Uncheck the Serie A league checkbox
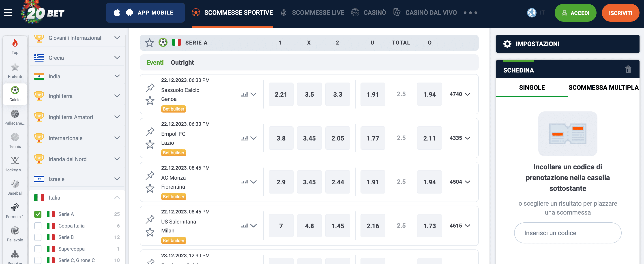The height and width of the screenshot is (264, 644). [38, 214]
